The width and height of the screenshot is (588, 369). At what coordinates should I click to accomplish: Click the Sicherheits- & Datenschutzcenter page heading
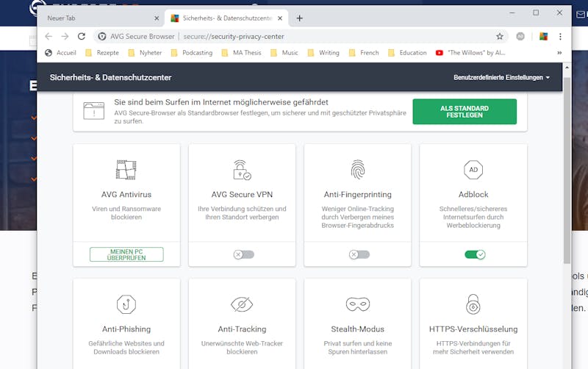tap(111, 77)
